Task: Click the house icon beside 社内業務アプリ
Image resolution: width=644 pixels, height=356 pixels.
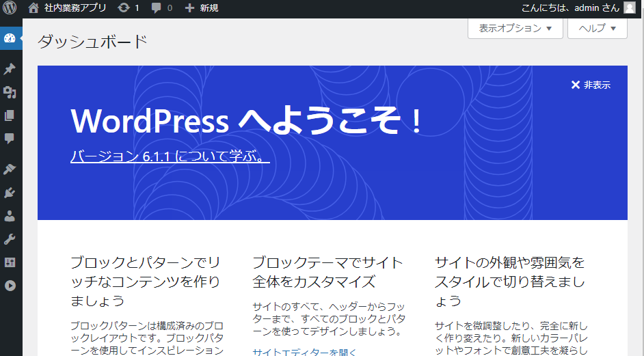Action: (x=33, y=8)
